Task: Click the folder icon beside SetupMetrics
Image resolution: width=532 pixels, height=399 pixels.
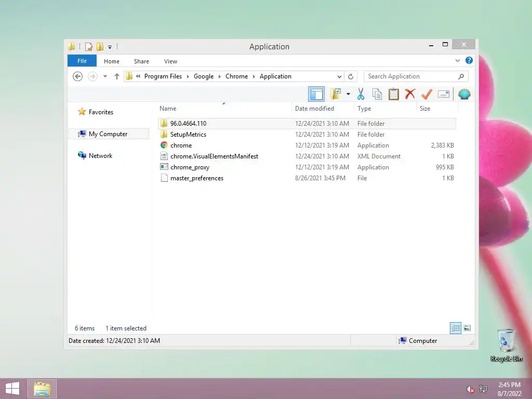Action: [164, 134]
